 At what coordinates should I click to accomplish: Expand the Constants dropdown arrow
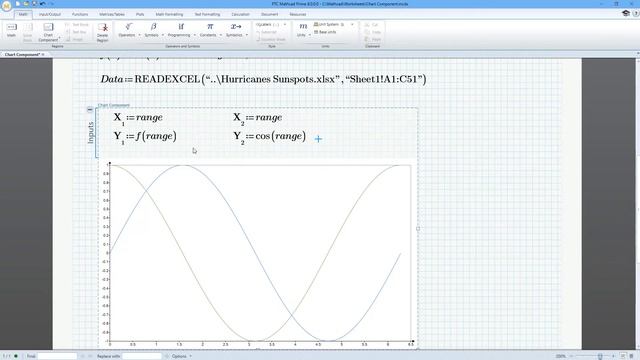220,35
